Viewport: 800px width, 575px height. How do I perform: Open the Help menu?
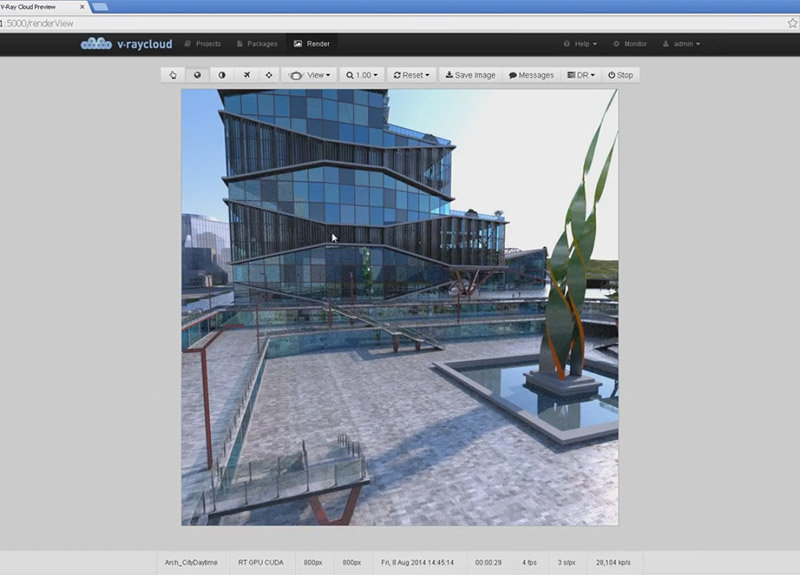580,44
